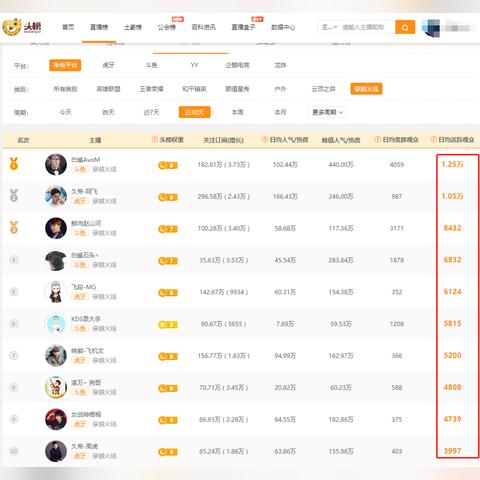Click the gold medal in the 182.61万 row
This screenshot has height=480, width=480.
14,164
